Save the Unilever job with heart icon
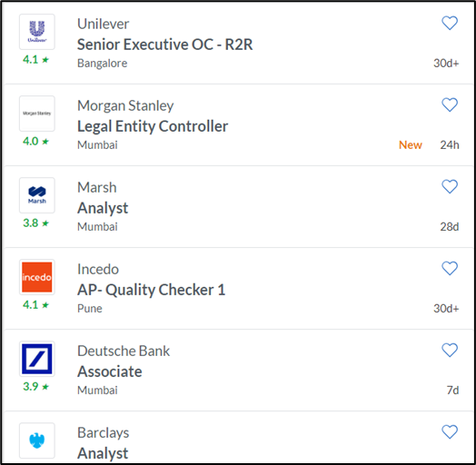476x465 pixels. tap(450, 23)
